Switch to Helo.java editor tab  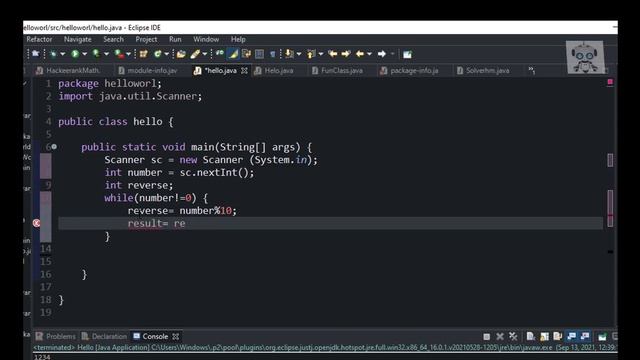[274, 71]
